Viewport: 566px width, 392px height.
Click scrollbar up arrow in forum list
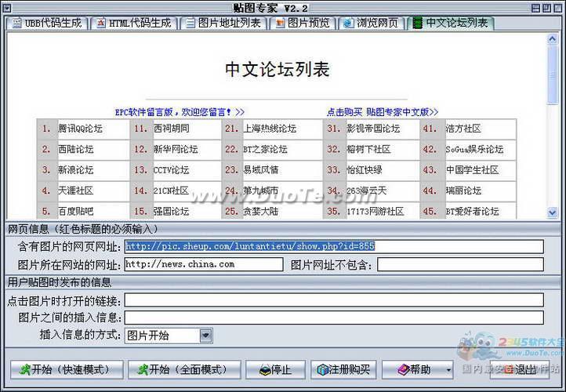coord(553,39)
